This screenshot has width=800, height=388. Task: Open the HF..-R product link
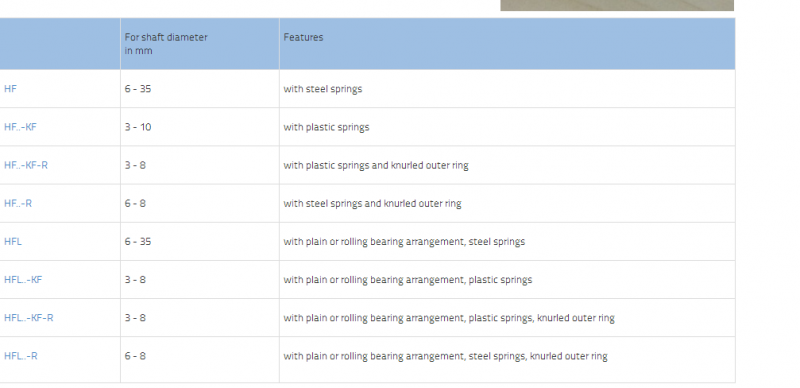(18, 204)
